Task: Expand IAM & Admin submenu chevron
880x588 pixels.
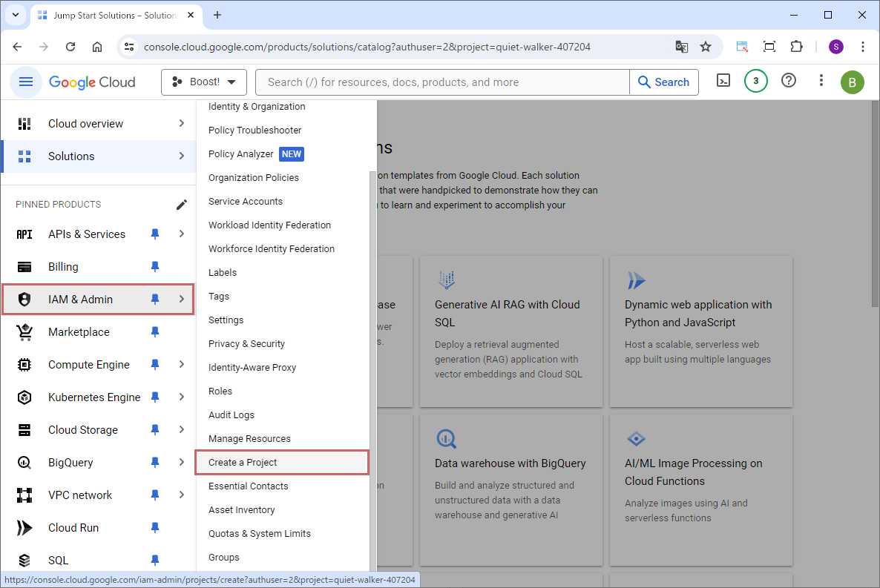Action: [x=181, y=299]
